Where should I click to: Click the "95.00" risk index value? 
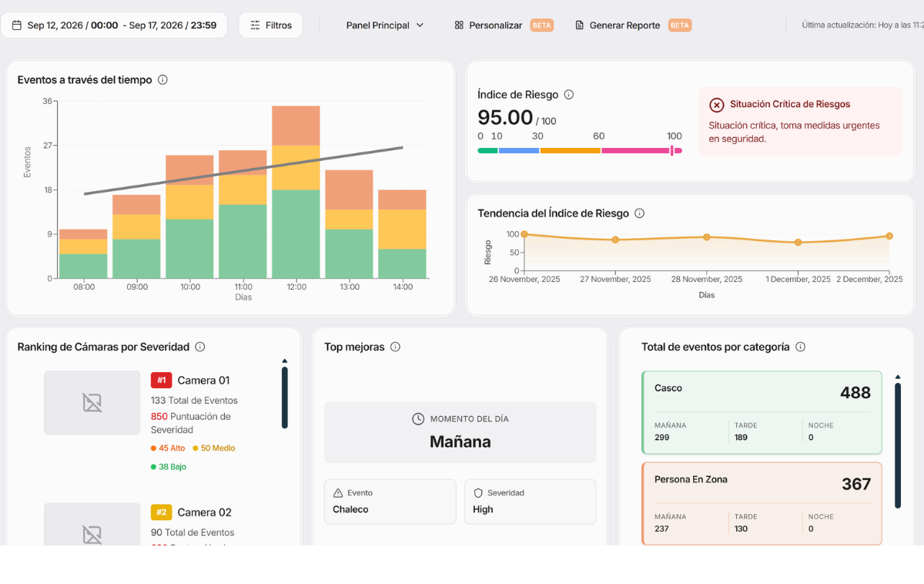click(505, 118)
